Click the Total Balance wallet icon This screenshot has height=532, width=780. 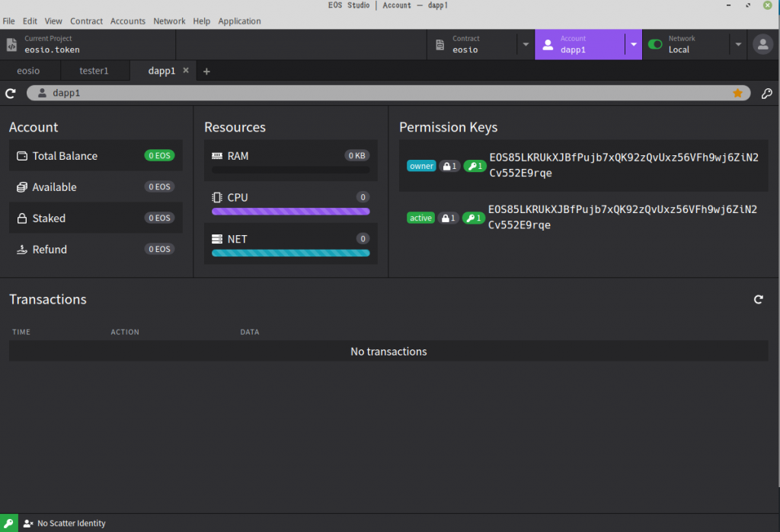[x=22, y=156]
